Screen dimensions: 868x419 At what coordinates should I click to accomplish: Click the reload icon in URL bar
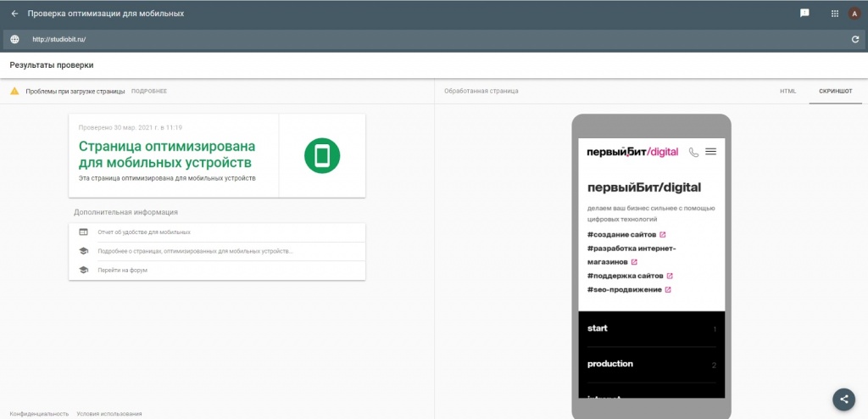(x=855, y=39)
